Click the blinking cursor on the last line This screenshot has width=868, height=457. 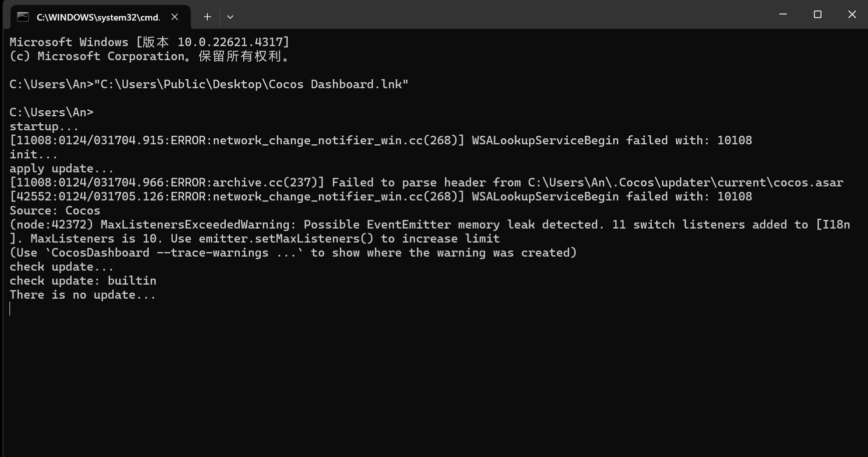(10, 309)
